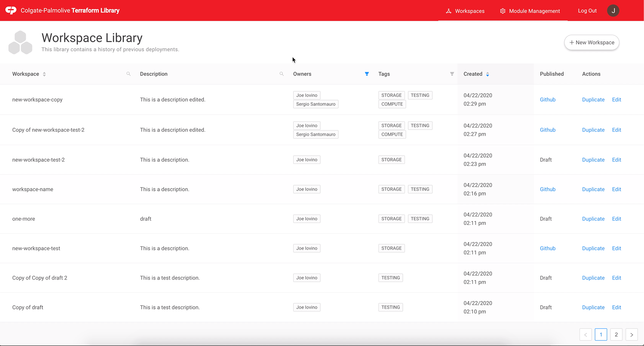Click the Colgate-Palmolive logo icon
The height and width of the screenshot is (346, 644).
click(11, 10)
